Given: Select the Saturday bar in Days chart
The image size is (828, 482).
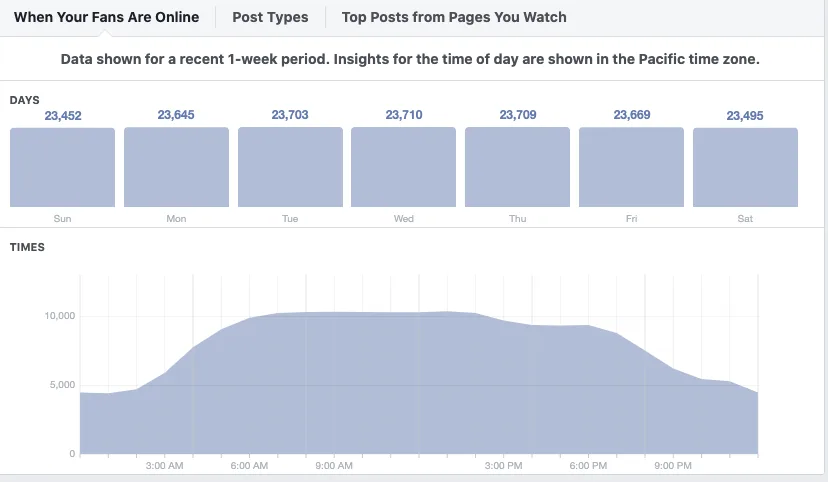Looking at the screenshot, I should click(745, 167).
